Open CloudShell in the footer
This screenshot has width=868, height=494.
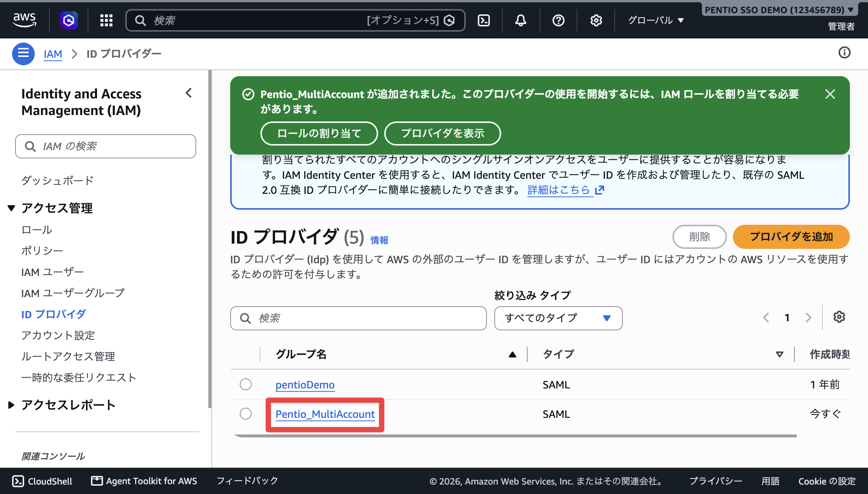tap(42, 481)
